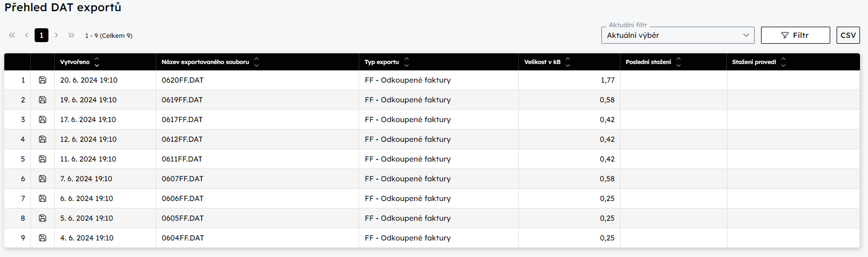
Task: Sort by Poslední stažení column
Action: click(678, 62)
